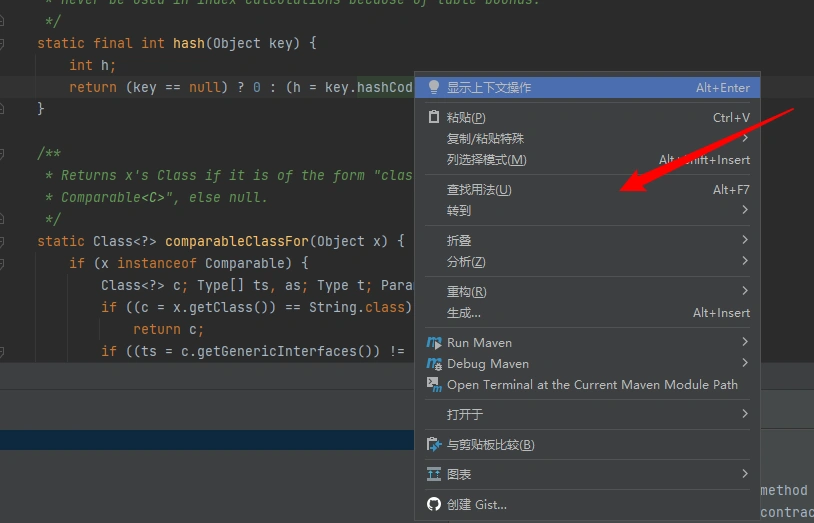This screenshot has width=814, height=523.
Task: Open the 分析 submenu arrow
Action: 745,261
